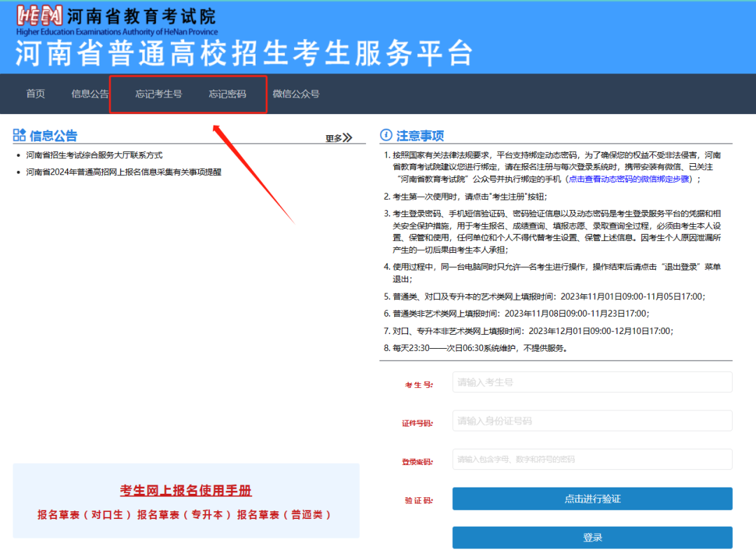Open 微信公众号 in the navigation bar
The height and width of the screenshot is (554, 756).
[x=295, y=94]
